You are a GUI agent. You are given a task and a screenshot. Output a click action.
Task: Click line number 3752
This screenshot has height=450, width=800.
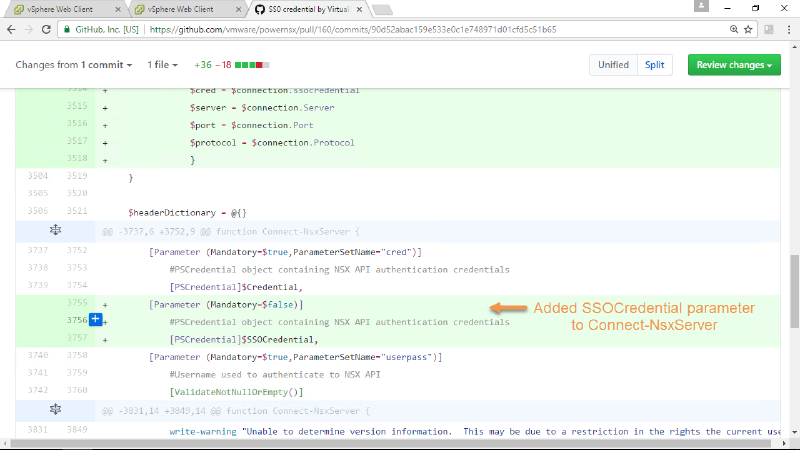pos(77,250)
